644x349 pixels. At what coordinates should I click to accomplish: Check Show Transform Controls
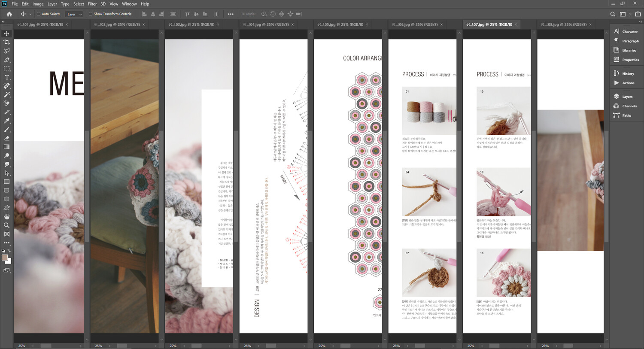click(91, 14)
